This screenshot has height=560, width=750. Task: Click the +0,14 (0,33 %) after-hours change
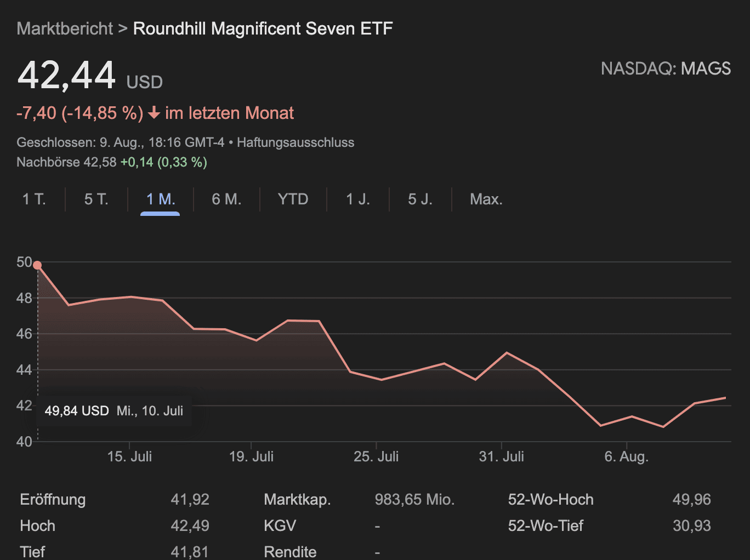(x=164, y=162)
